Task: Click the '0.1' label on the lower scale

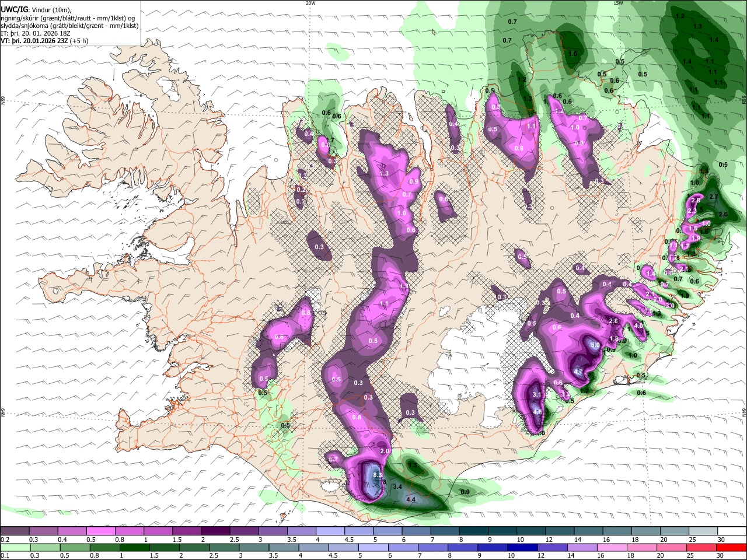Action: click(x=5, y=555)
